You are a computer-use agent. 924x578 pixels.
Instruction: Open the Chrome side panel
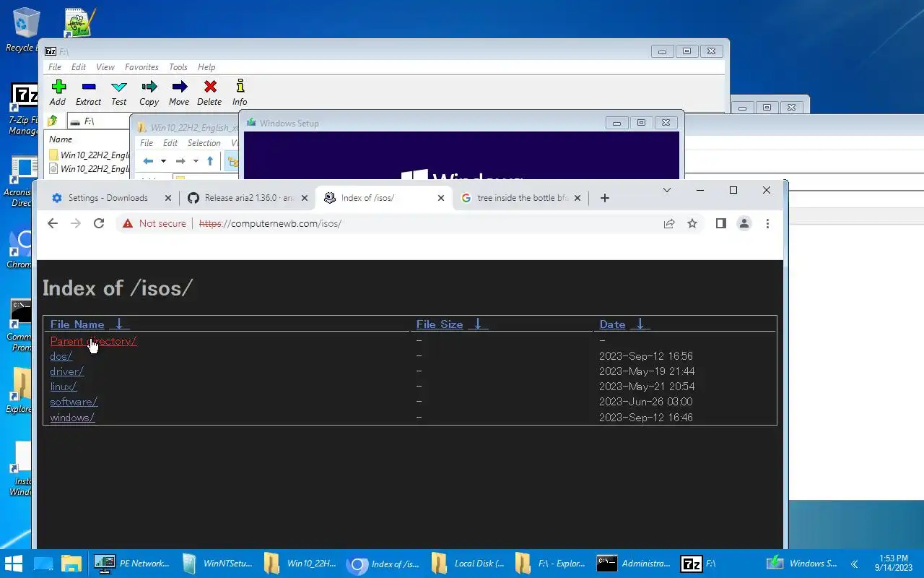(x=720, y=223)
